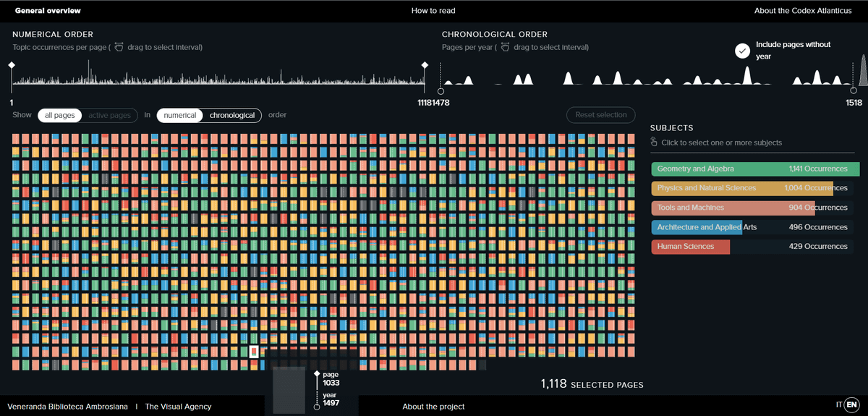Click the Reset selection button
This screenshot has width=868, height=416.
600,115
